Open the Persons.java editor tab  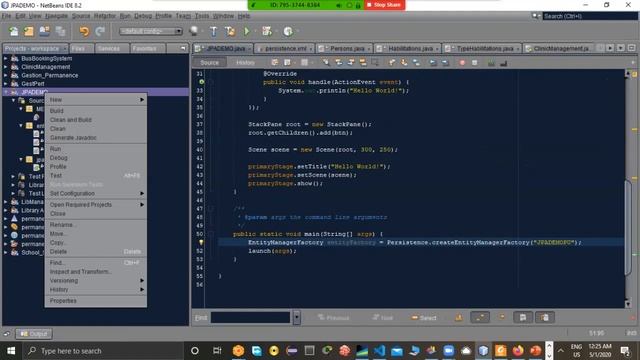point(345,49)
